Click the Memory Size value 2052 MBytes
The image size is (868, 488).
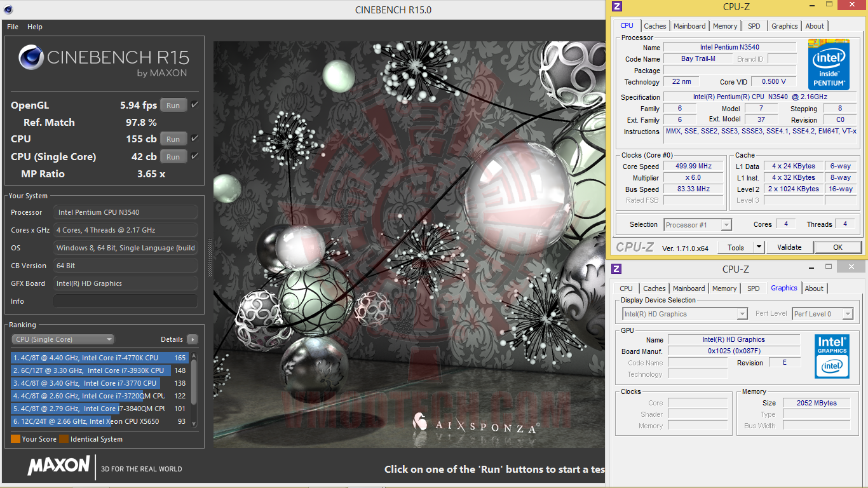pos(817,403)
